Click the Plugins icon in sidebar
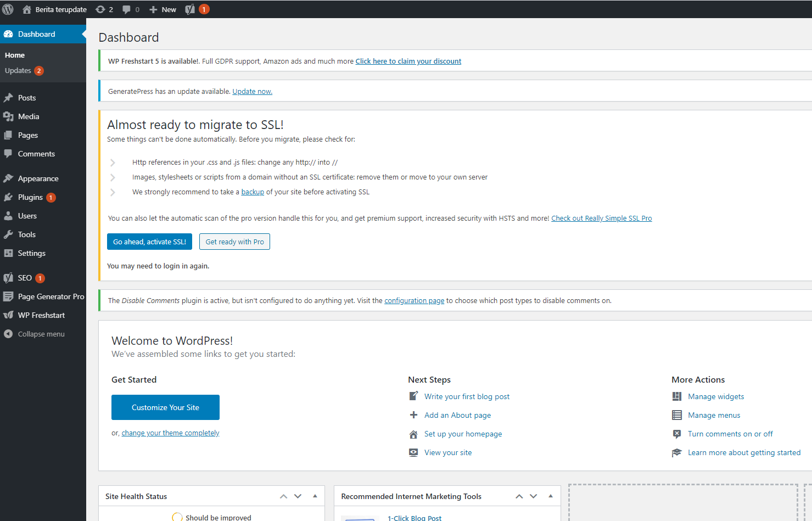 (x=8, y=197)
